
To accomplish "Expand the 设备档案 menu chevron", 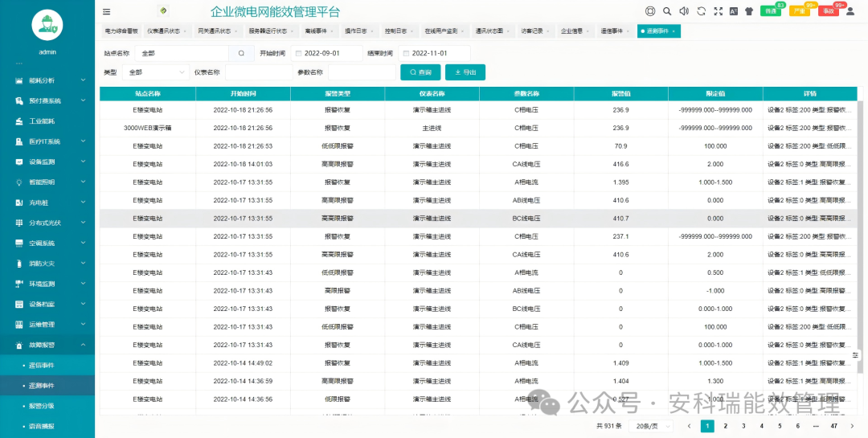I will point(83,304).
